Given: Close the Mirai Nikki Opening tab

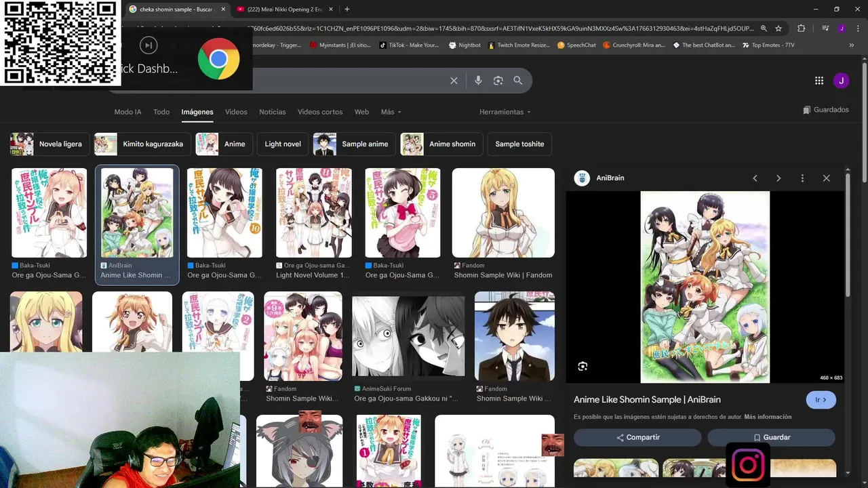Looking at the screenshot, I should tap(332, 9).
